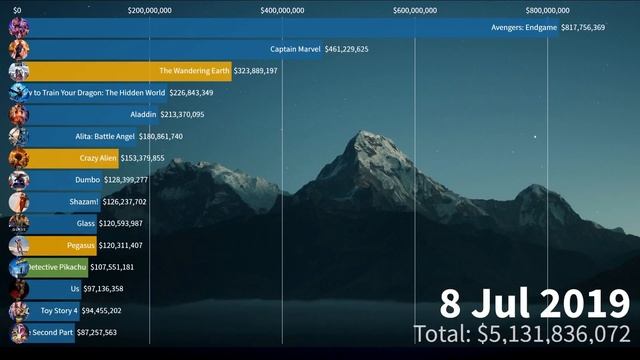Click the $97,136,358 value
This screenshot has width=640, height=360.
tap(103, 289)
